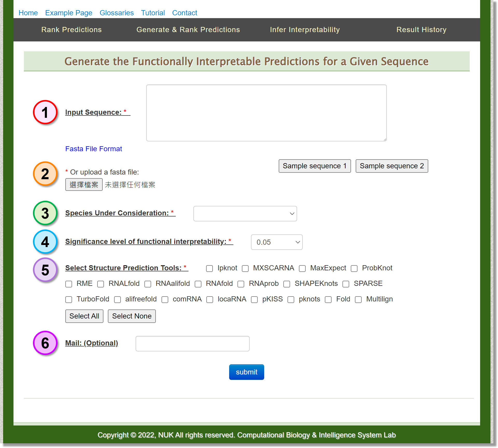Check the comRNA checkbox
Viewport: 498px width, 448px height.
coord(165,300)
